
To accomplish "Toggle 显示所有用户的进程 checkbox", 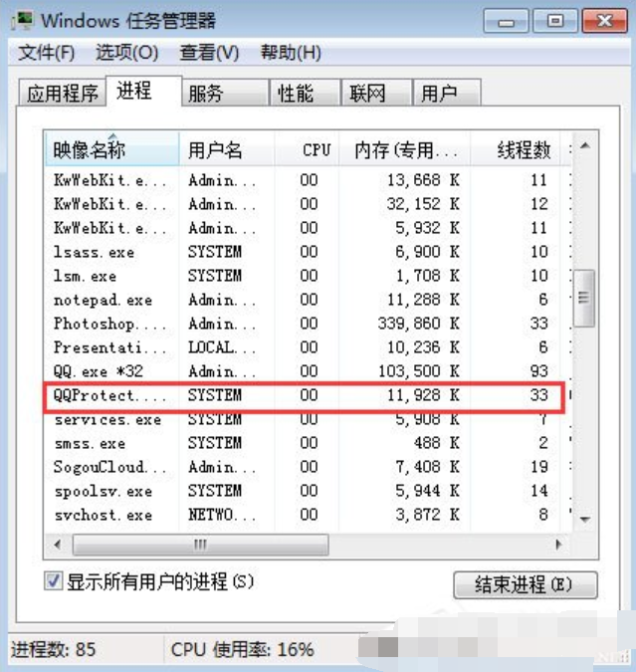I will tap(55, 581).
